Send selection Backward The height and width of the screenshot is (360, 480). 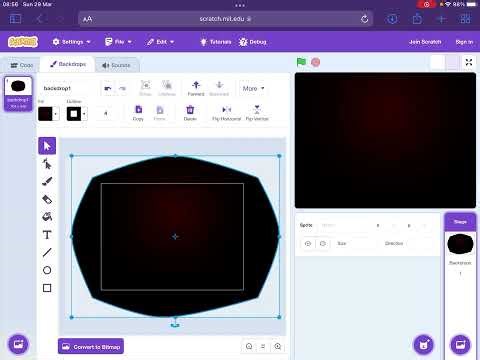pos(219,88)
